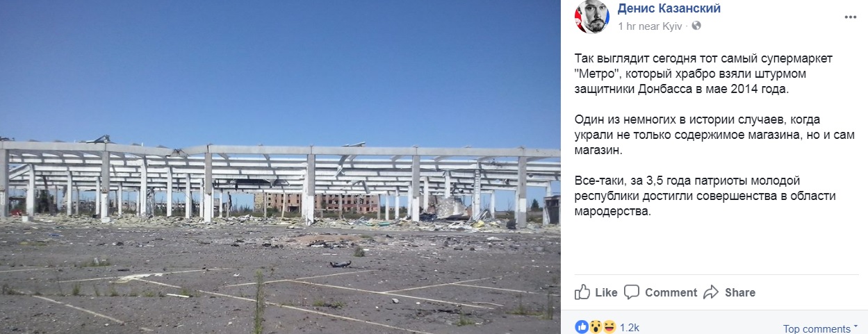Open the Top comments sorting dropdown
This screenshot has height=334, width=868.
click(x=820, y=329)
